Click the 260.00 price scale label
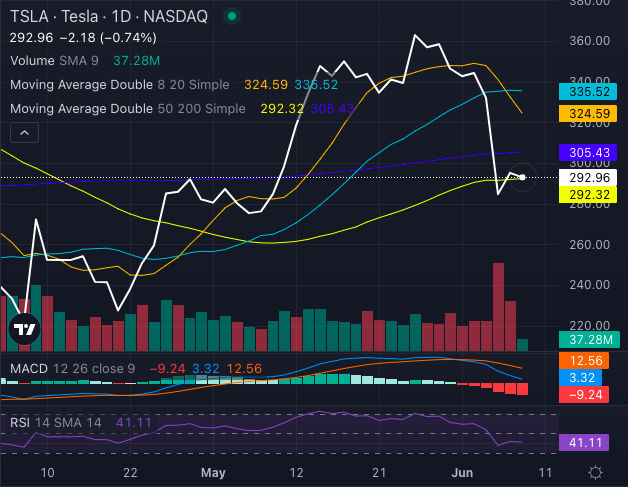The width and height of the screenshot is (628, 487). [590, 245]
